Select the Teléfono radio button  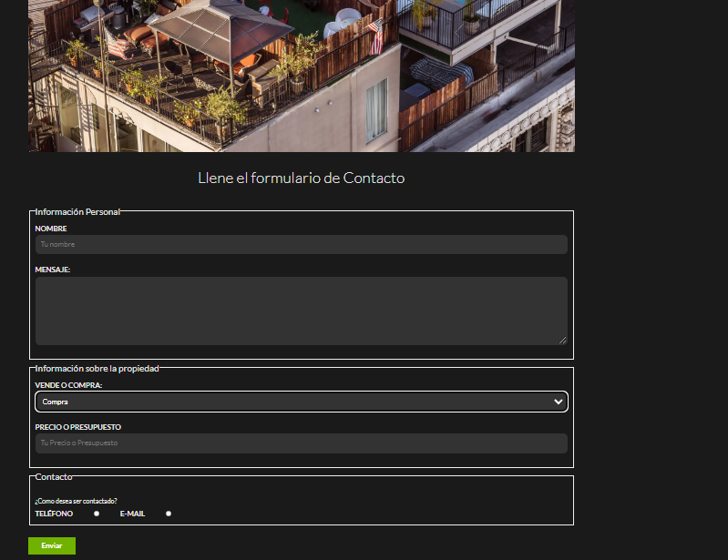point(97,514)
